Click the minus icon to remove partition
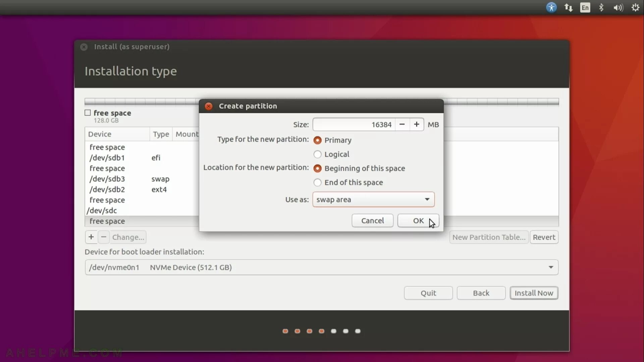This screenshot has height=362, width=644. pos(104,237)
